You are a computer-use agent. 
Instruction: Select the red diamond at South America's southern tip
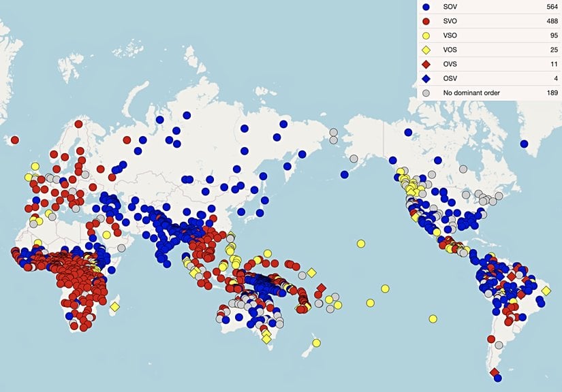(x=494, y=372)
